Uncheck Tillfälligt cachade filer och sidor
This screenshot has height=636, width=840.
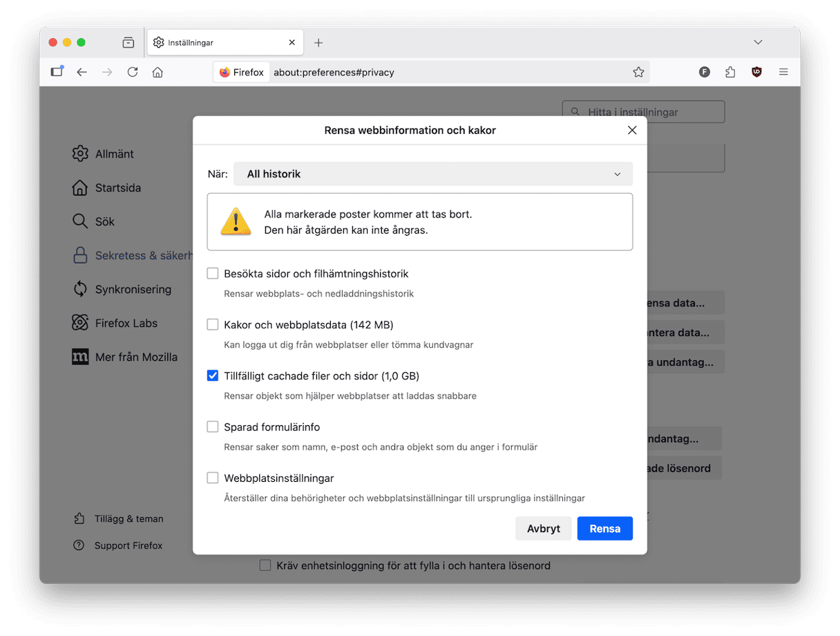tap(213, 376)
